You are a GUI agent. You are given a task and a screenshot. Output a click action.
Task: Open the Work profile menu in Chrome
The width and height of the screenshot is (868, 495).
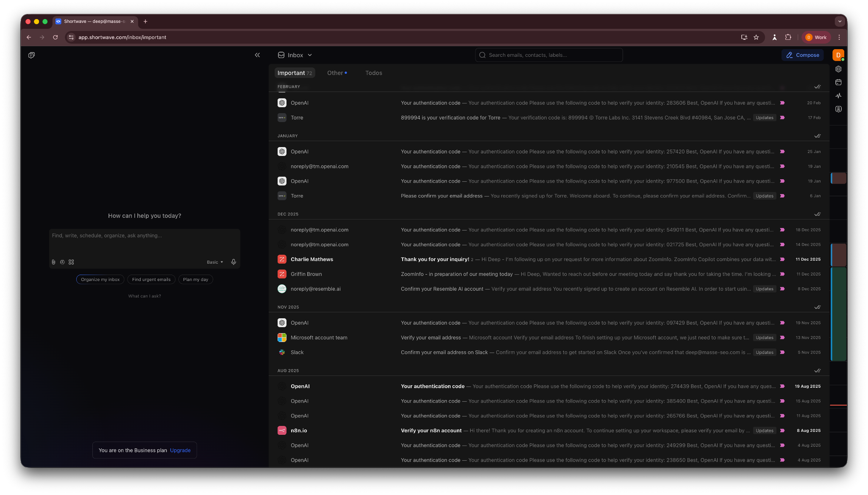coord(816,37)
